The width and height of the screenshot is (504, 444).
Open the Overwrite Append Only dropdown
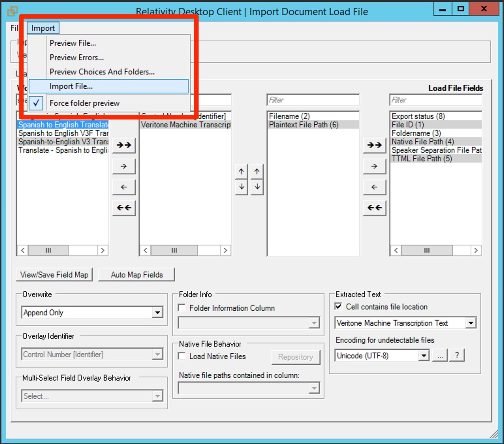(x=157, y=313)
